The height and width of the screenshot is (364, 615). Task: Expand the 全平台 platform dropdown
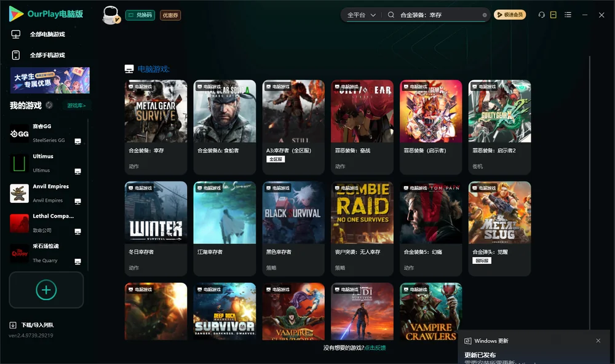361,15
